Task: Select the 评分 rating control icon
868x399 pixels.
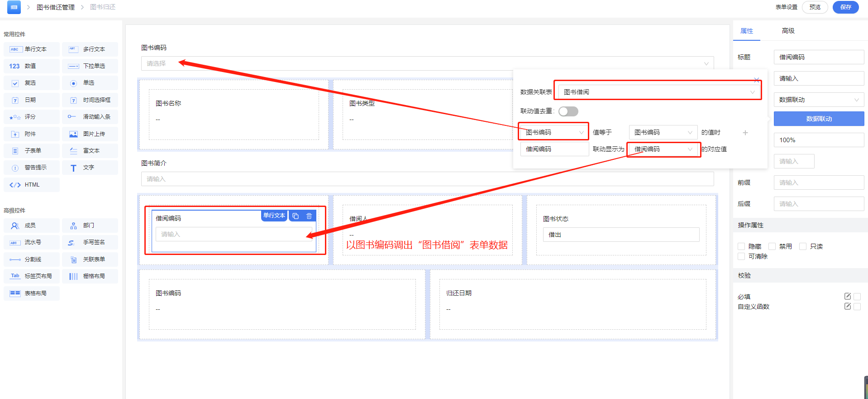Action: [15, 117]
